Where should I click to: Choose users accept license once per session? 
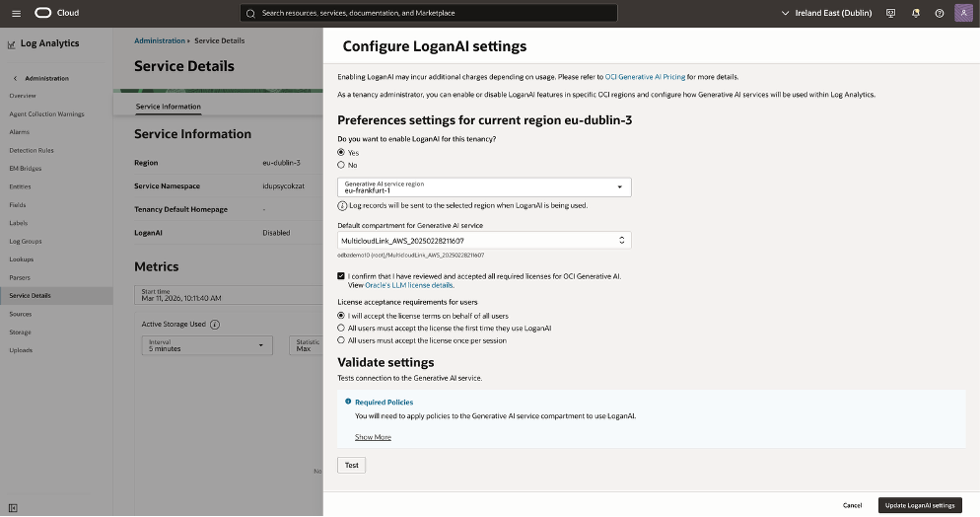341,340
